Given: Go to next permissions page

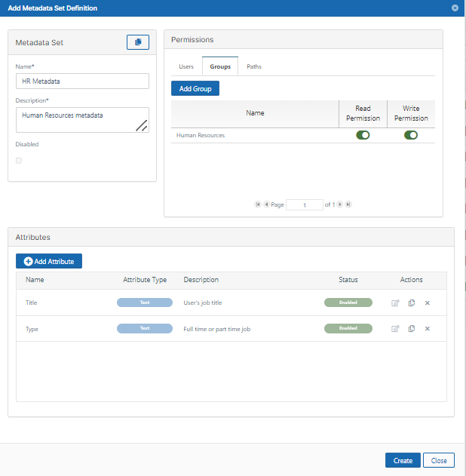Looking at the screenshot, I should (x=340, y=204).
